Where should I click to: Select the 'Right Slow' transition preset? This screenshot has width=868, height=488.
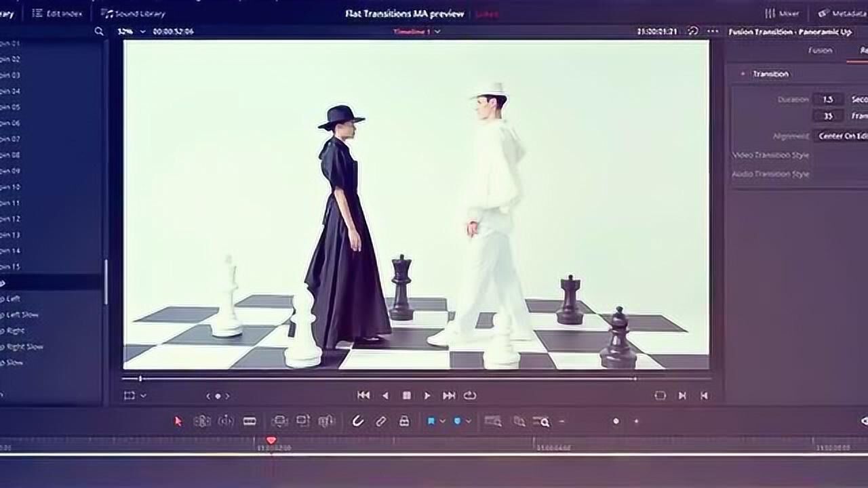22,346
